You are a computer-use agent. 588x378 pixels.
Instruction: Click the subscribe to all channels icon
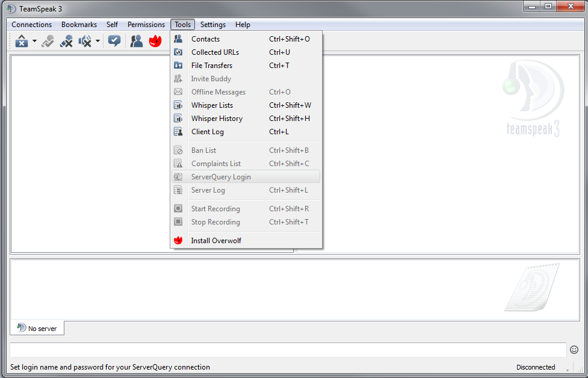click(114, 41)
